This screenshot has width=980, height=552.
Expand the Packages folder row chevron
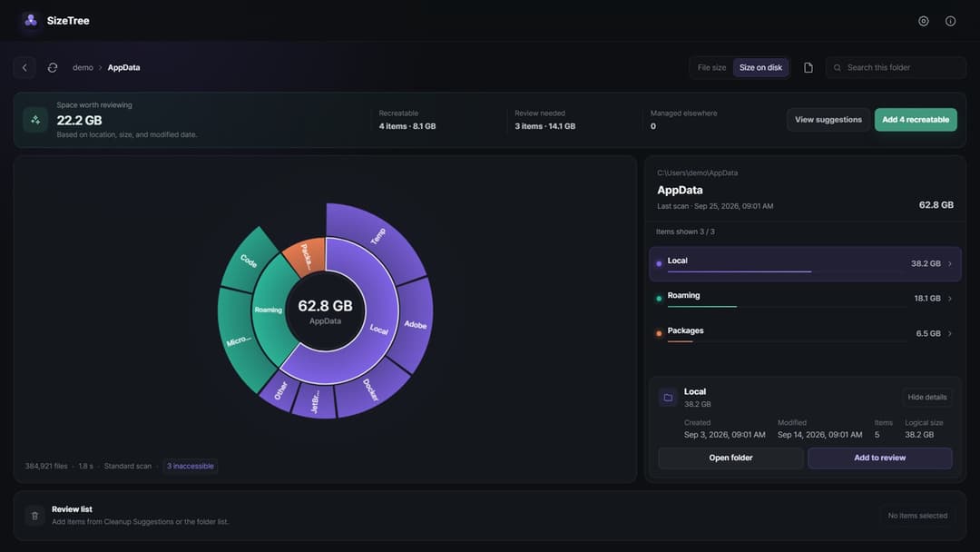pos(950,334)
